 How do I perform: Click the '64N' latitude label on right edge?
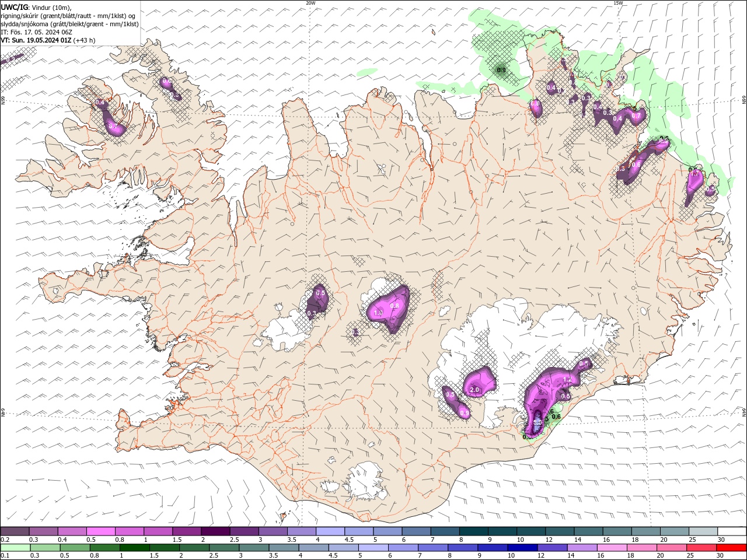coord(744,412)
